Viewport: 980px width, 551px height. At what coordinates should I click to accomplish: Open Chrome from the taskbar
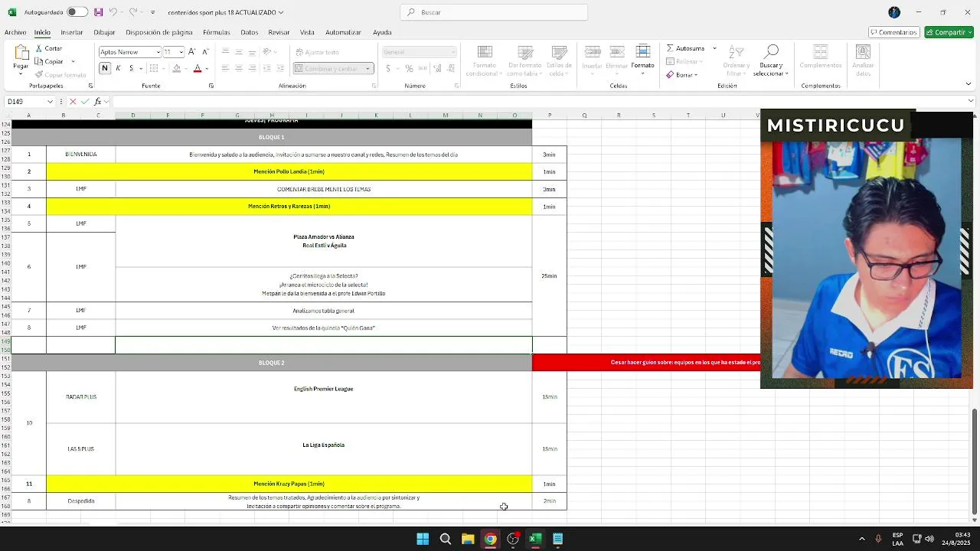490,539
